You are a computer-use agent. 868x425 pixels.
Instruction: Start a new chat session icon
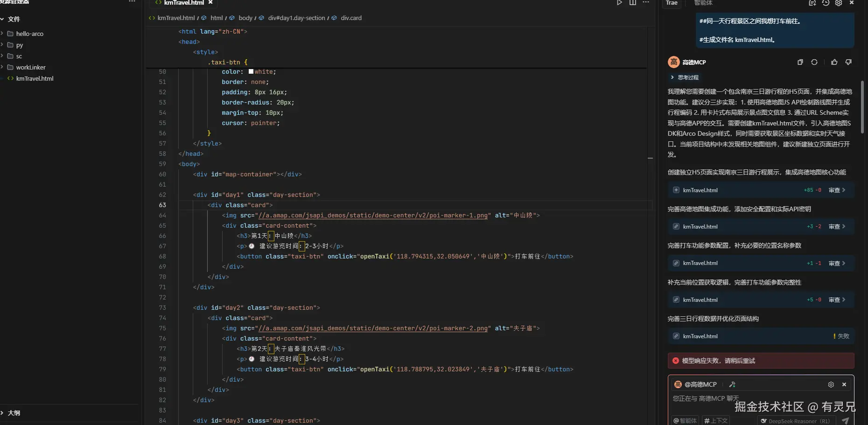click(812, 3)
